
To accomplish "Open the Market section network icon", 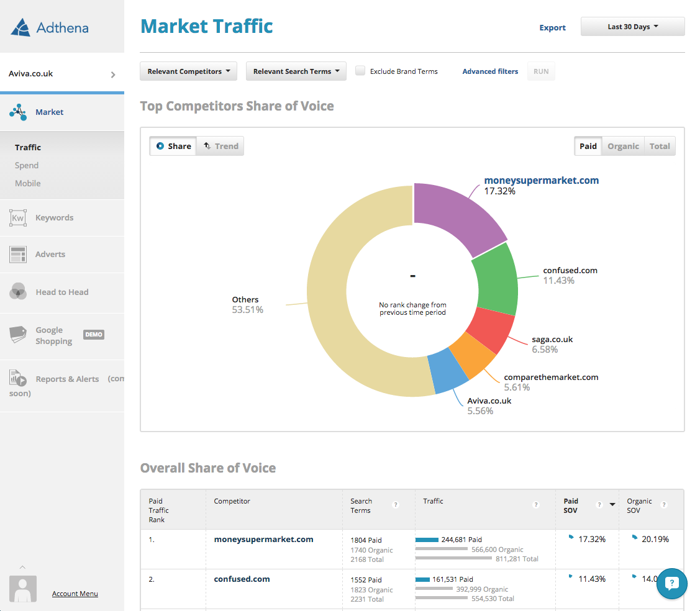I will pos(18,112).
